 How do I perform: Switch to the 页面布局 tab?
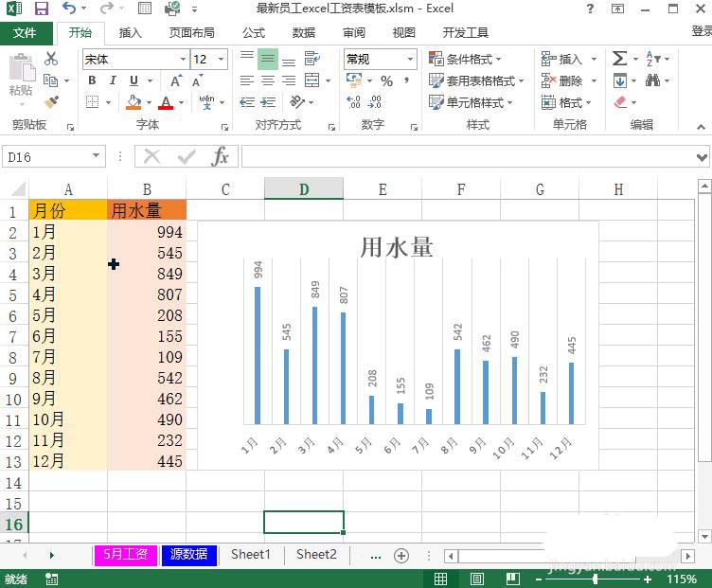pos(191,33)
